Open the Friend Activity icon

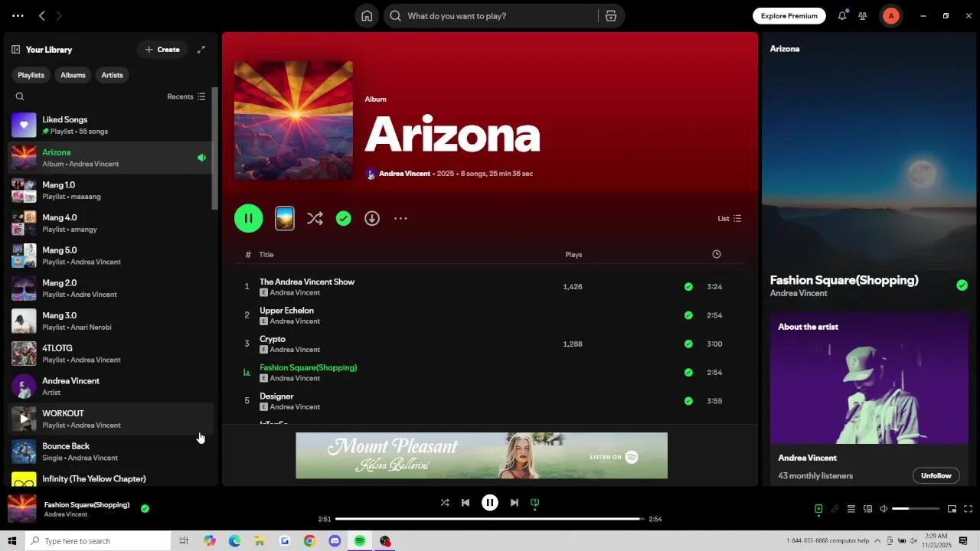(x=863, y=16)
